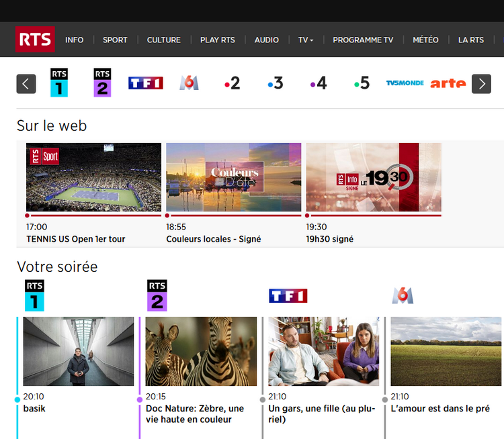Open the tennis stadium thumbnail
Image resolution: width=504 pixels, height=439 pixels.
tap(93, 177)
